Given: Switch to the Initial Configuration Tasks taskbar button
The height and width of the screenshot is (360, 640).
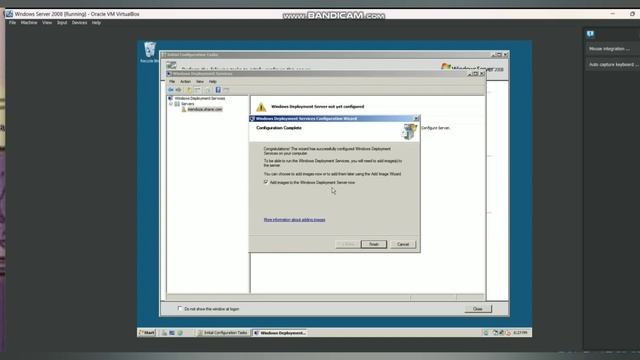Looking at the screenshot, I should [x=222, y=333].
